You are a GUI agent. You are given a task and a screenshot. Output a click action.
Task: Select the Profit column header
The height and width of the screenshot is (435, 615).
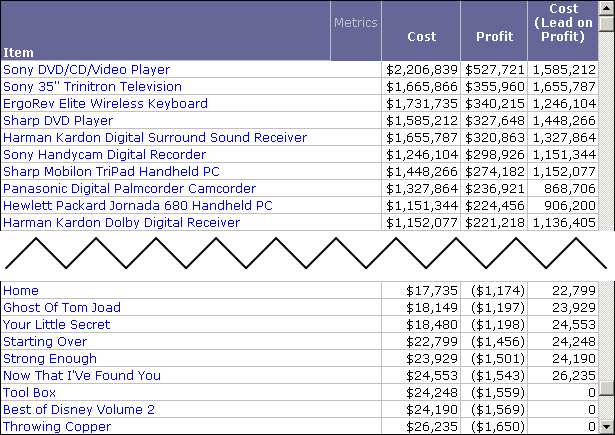[x=494, y=37]
